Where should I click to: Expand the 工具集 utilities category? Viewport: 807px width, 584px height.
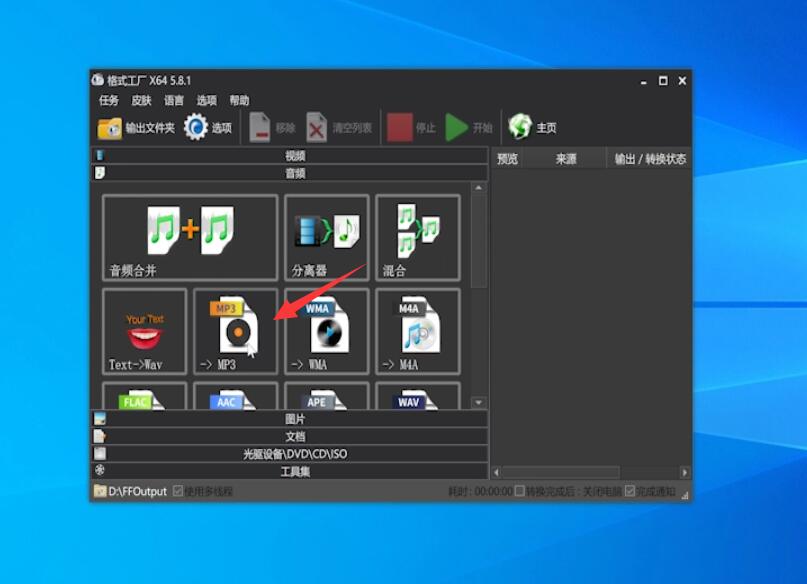tap(290, 471)
